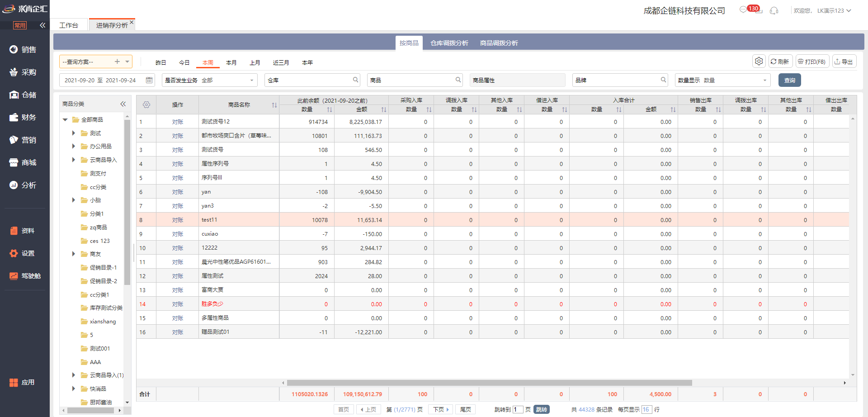Collapse the left sidebar menu
Image resolution: width=868 pixels, height=417 pixels.
[x=42, y=25]
